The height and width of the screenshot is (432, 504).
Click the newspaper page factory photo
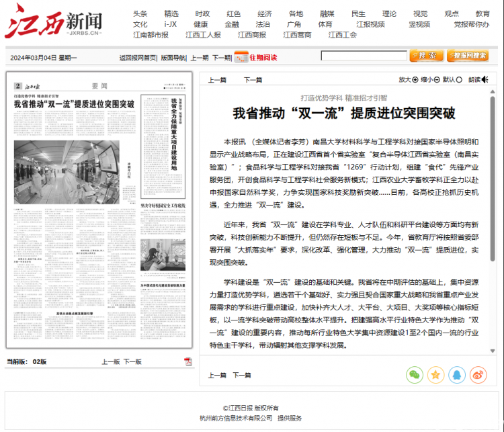[x=67, y=172]
